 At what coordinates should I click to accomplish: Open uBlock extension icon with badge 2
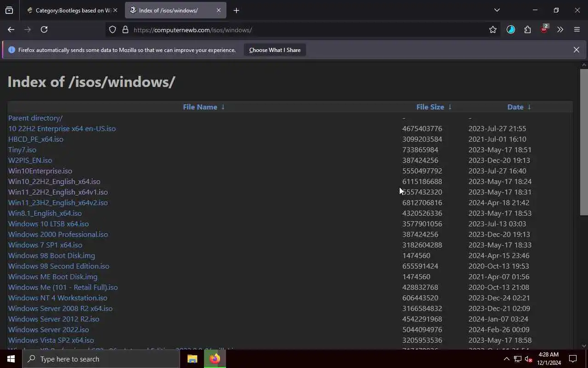tap(544, 29)
